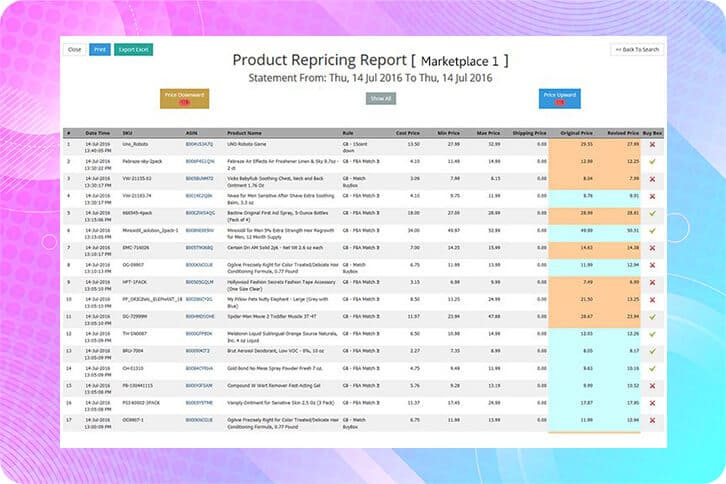Click the green check Buy Box icon in row 13

coord(652,352)
